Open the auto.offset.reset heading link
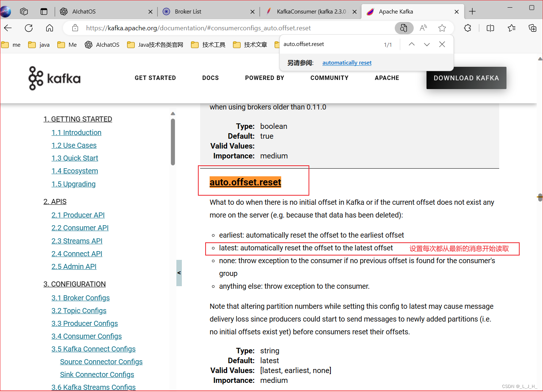This screenshot has width=543, height=392. point(245,182)
